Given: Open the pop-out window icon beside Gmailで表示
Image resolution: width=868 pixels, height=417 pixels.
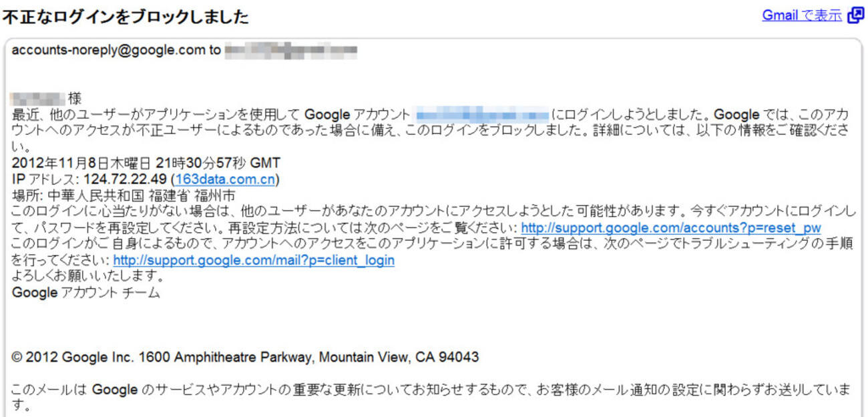Looking at the screenshot, I should [855, 16].
